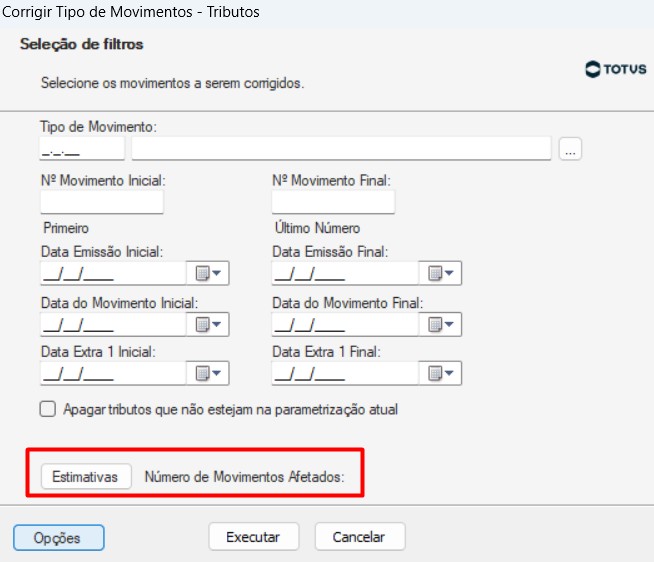Open the Opções button
Screen dimensions: 654x562
click(x=59, y=538)
